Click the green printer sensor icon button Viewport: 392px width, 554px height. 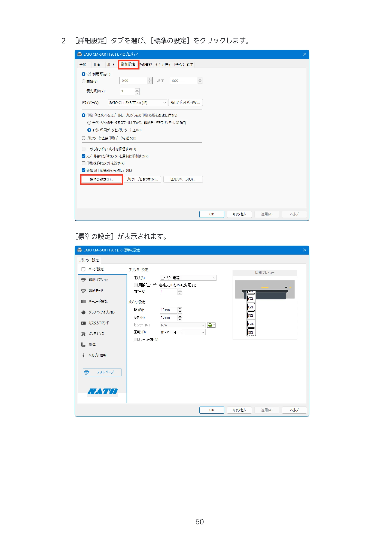coord(211,325)
